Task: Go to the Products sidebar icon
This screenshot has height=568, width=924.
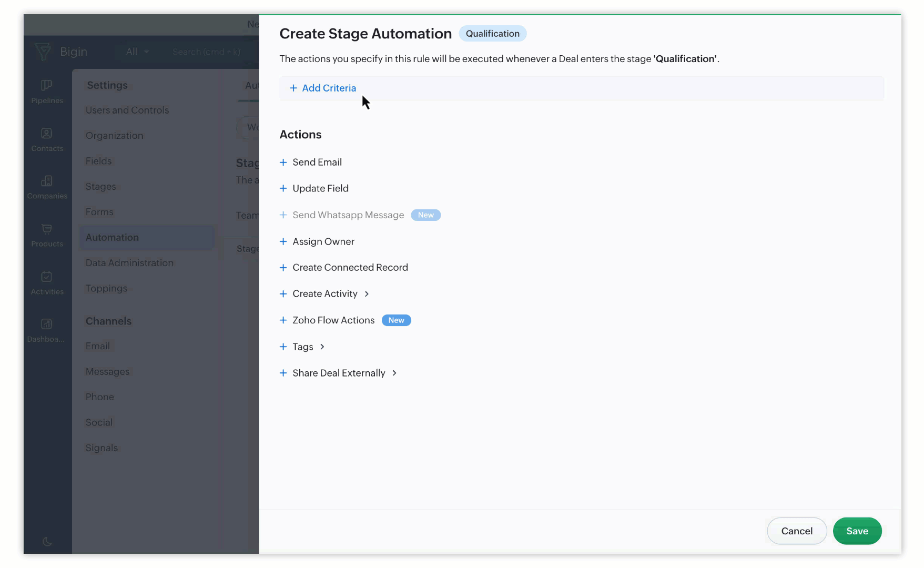Action: click(x=47, y=229)
